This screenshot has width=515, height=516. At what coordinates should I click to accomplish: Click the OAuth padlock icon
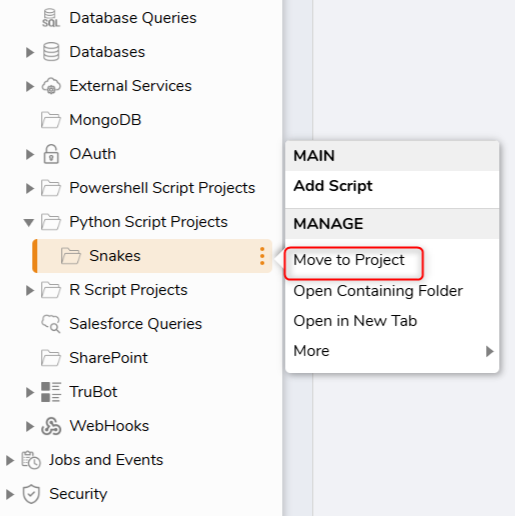coord(51,154)
